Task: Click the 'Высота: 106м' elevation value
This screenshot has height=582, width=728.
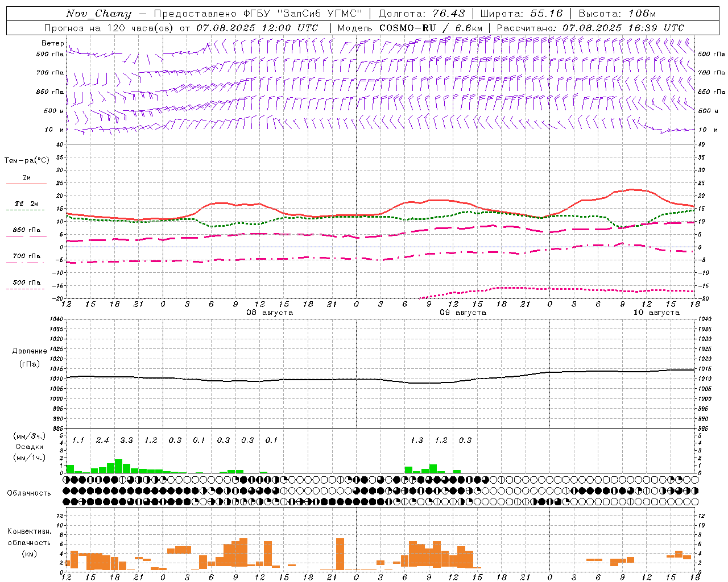Action: click(617, 14)
